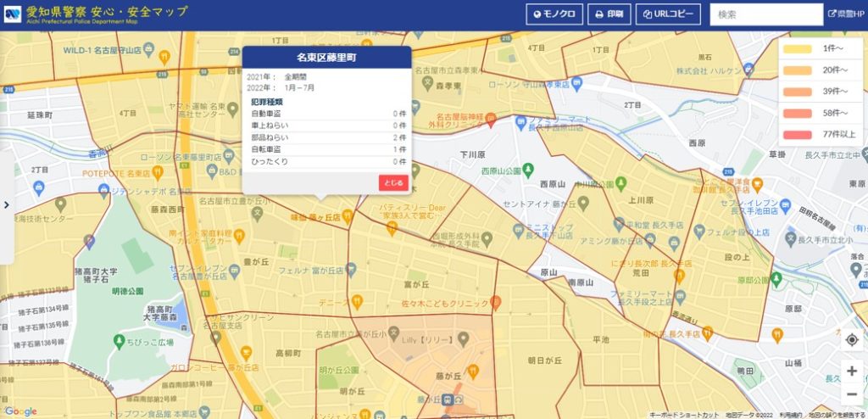Click the 部品ねらい row in popup
The width and height of the screenshot is (868, 419).
[x=329, y=137]
